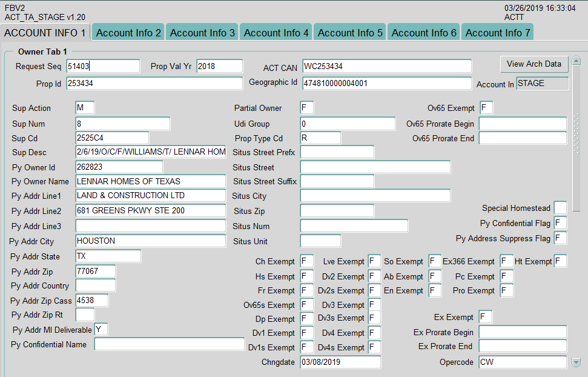The width and height of the screenshot is (588, 377).
Task: Select the Account Info 5 tab
Action: click(x=350, y=33)
